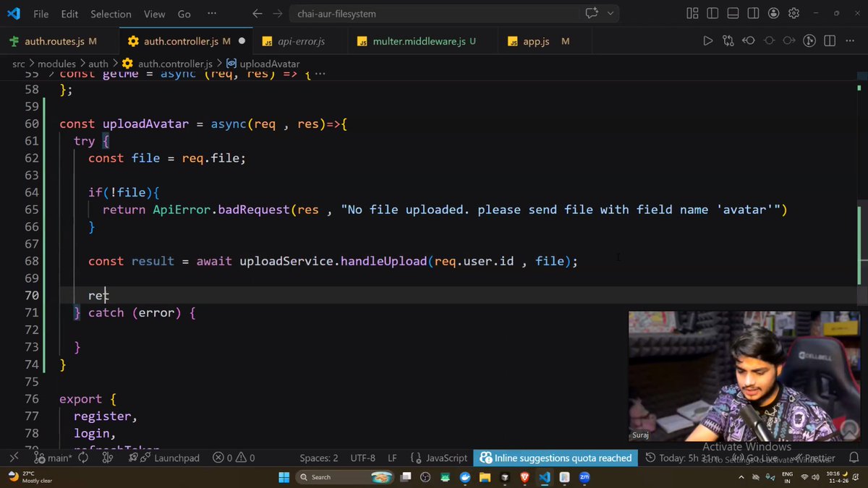The width and height of the screenshot is (868, 488).
Task: Open the Selection menu
Action: pos(111,13)
